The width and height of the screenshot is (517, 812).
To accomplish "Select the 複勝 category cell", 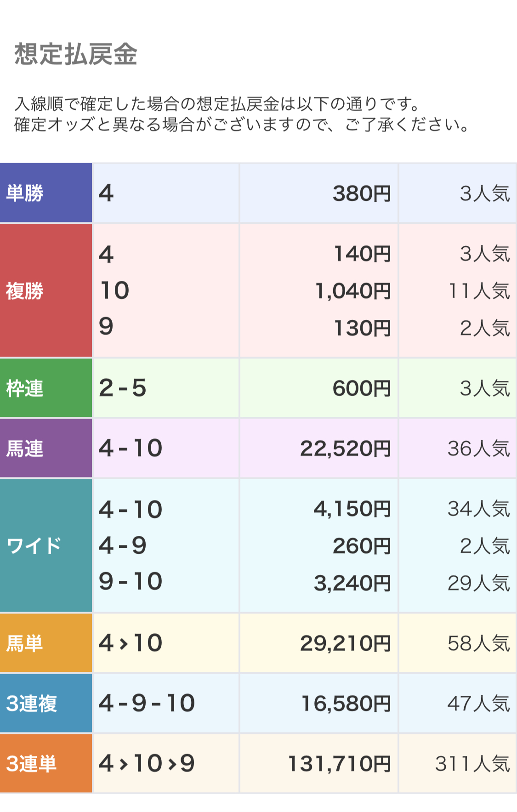I will coord(25,291).
